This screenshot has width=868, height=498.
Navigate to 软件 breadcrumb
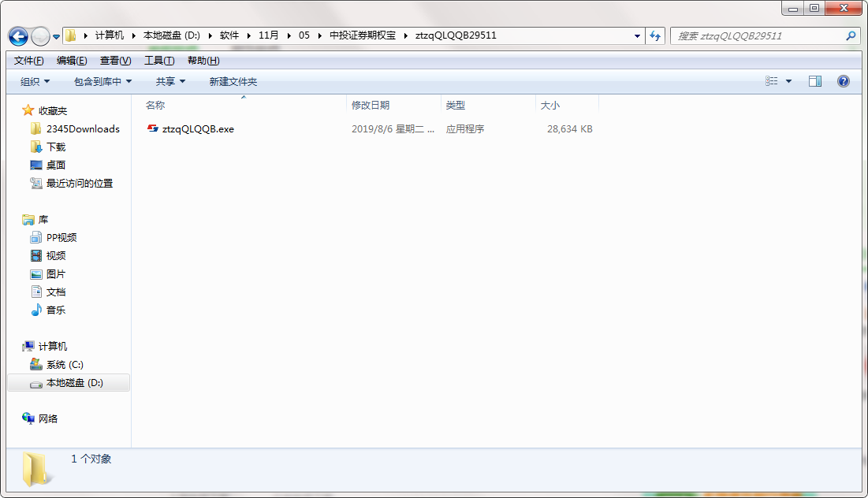pyautogui.click(x=229, y=35)
